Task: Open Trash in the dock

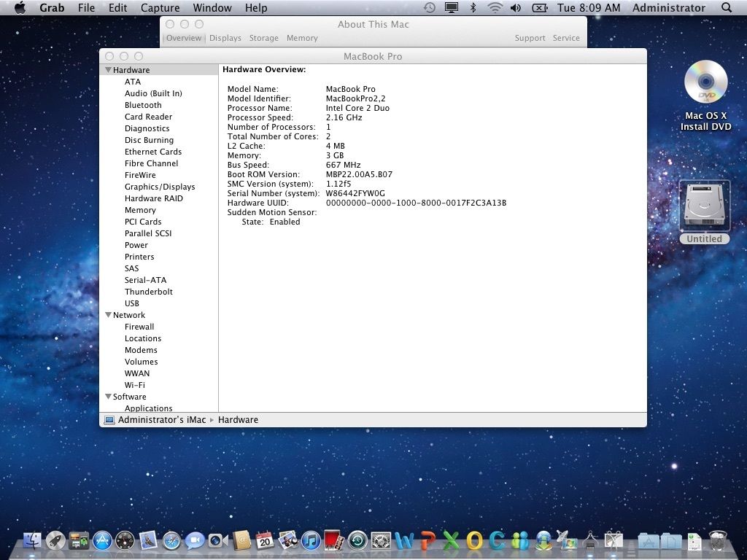Action: point(719,540)
